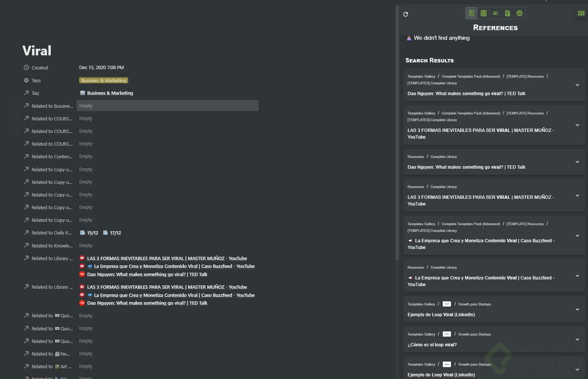Open the first Dao Nguyen TED Talk library link
Screen dimensions: 588x379
147,275
